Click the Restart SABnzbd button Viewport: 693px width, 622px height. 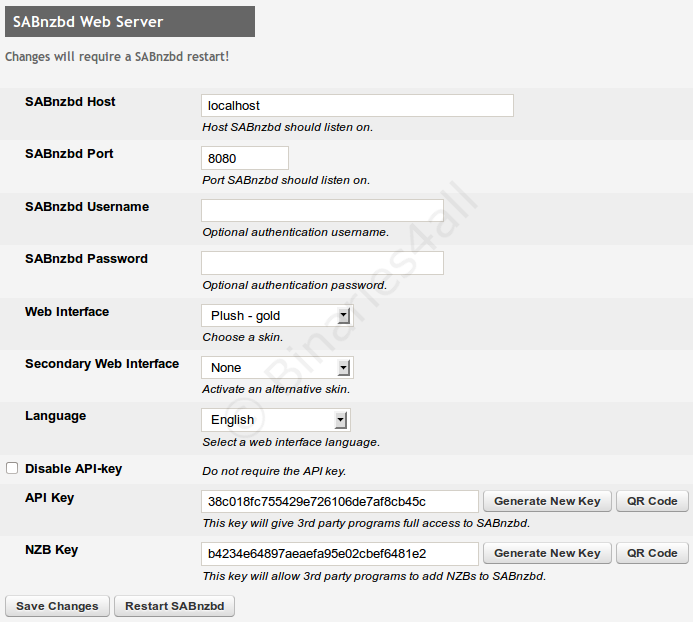coord(175,606)
